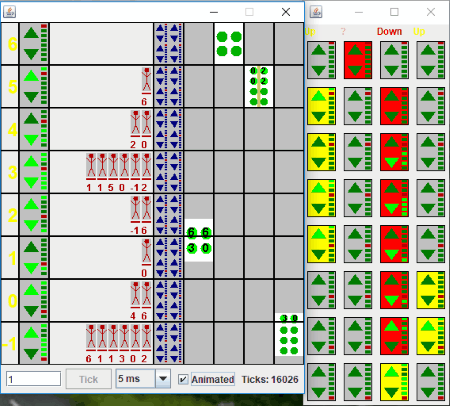Click the up call arrow on floor 0
The width and height of the screenshot is (450, 406).
pos(31,290)
